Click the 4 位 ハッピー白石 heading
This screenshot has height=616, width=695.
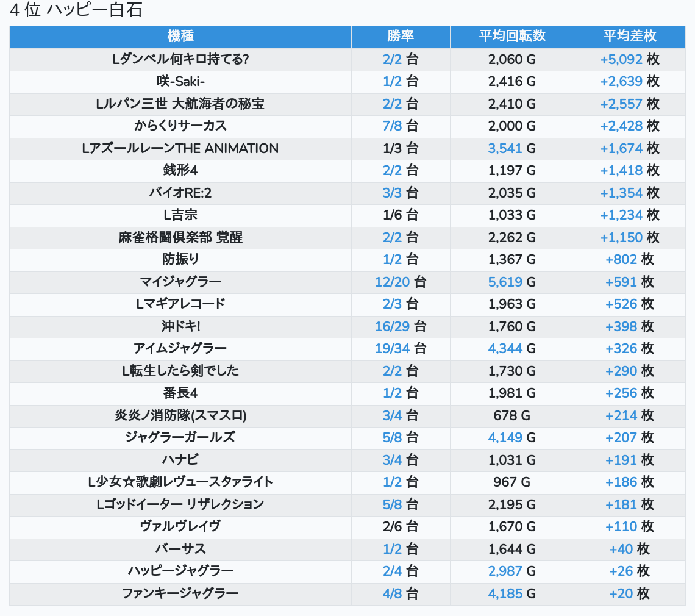pos(76,9)
